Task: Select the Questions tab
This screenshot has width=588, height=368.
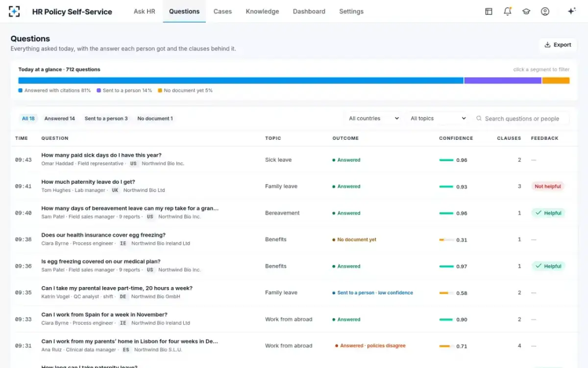Action: 184,11
